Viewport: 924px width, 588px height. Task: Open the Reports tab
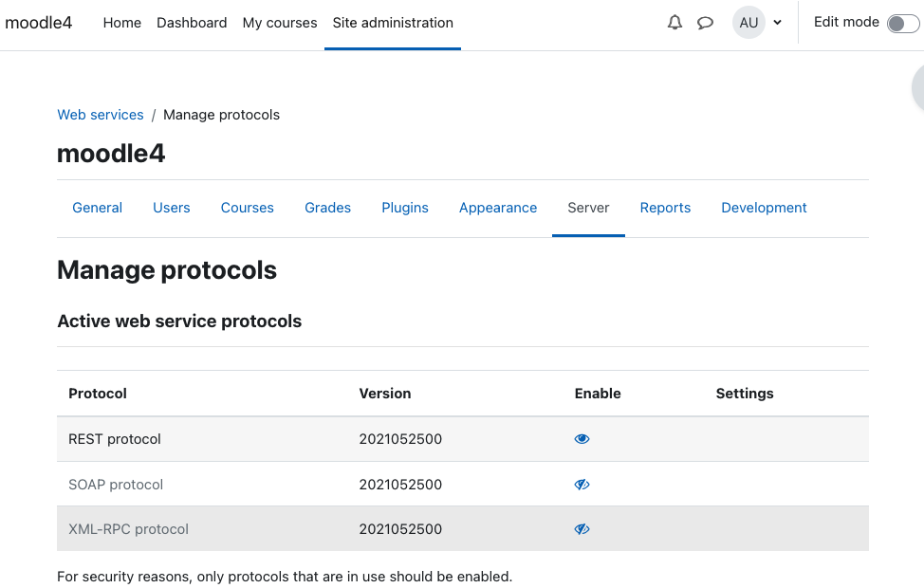tap(665, 208)
